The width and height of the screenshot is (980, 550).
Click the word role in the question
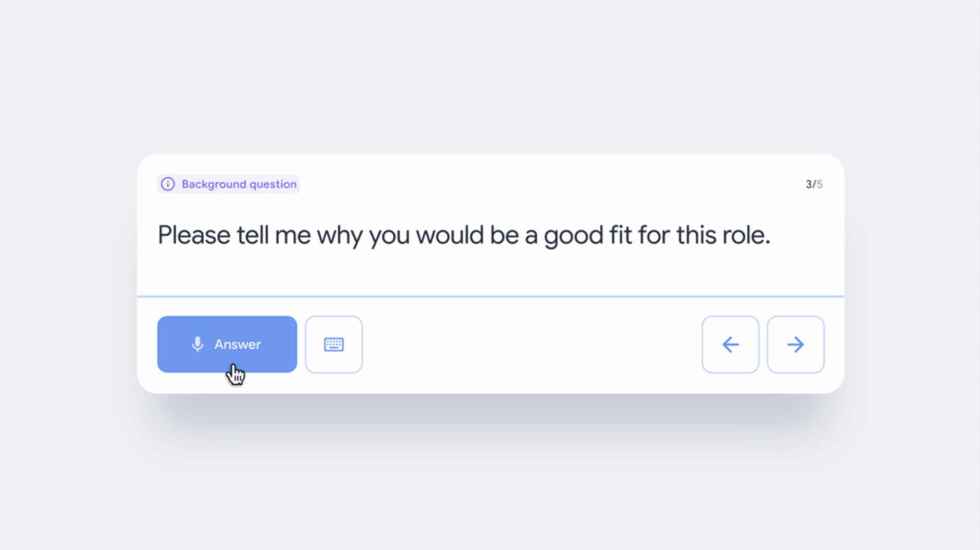pyautogui.click(x=746, y=235)
